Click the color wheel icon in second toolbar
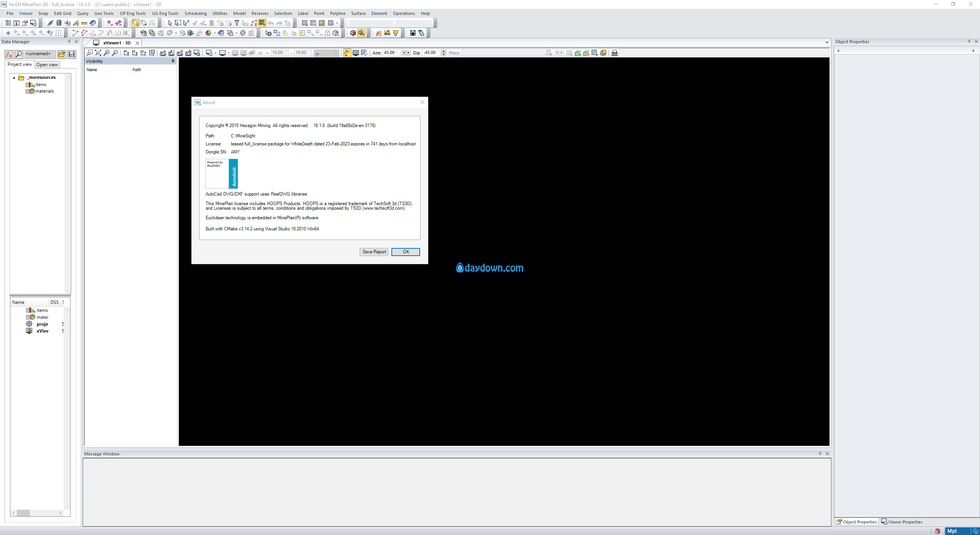The height and width of the screenshot is (535, 980). coord(208,33)
